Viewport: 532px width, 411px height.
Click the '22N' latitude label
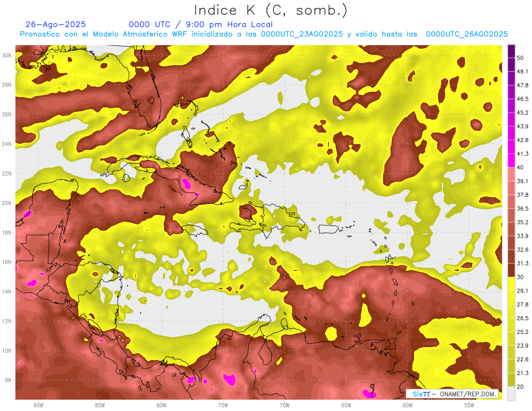(8, 173)
